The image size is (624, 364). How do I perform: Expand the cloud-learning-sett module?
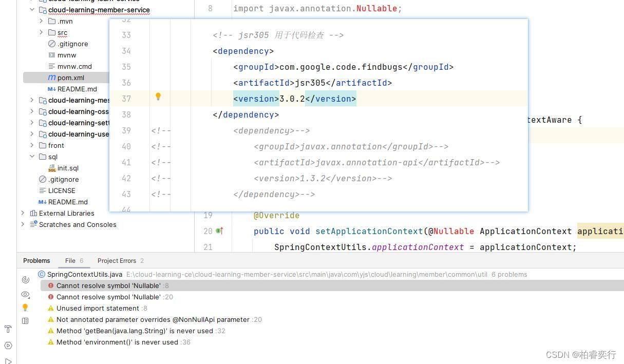pyautogui.click(x=32, y=123)
